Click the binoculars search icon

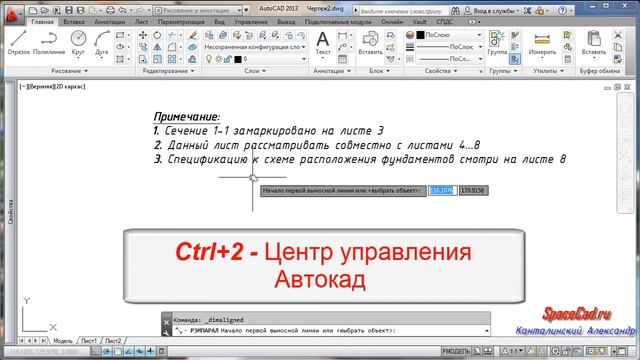(x=455, y=11)
